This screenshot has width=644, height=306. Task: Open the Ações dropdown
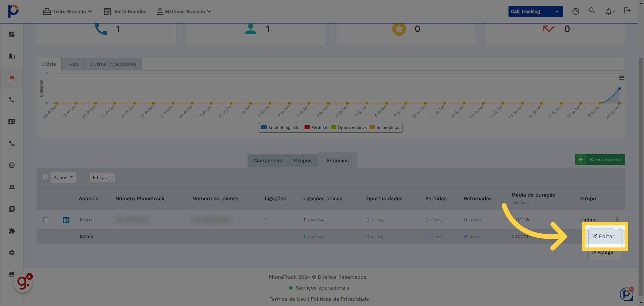pos(63,177)
